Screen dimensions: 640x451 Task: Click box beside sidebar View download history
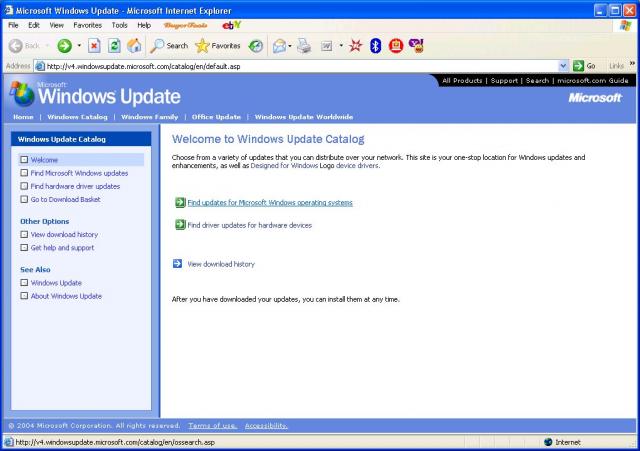point(24,234)
